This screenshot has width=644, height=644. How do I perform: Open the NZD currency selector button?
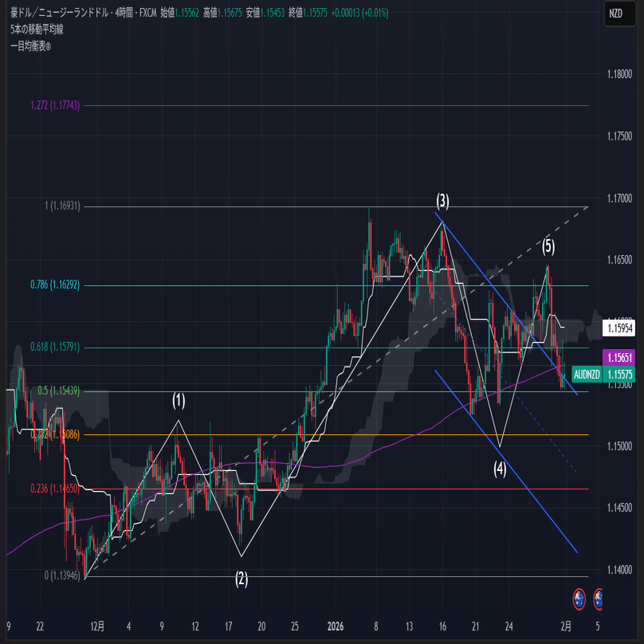[x=620, y=14]
